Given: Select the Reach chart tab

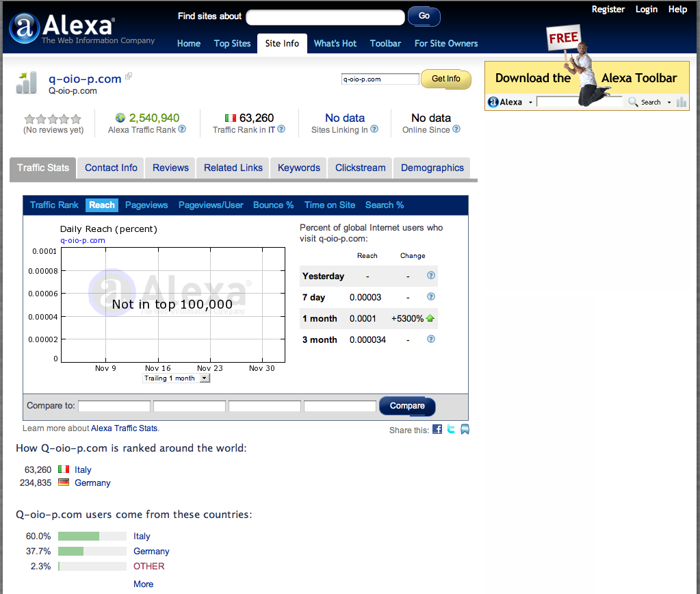Looking at the screenshot, I should [102, 205].
